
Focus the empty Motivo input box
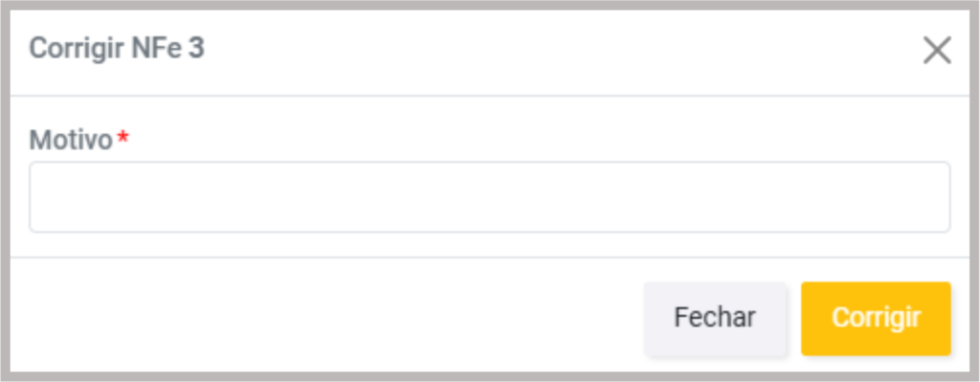489,197
